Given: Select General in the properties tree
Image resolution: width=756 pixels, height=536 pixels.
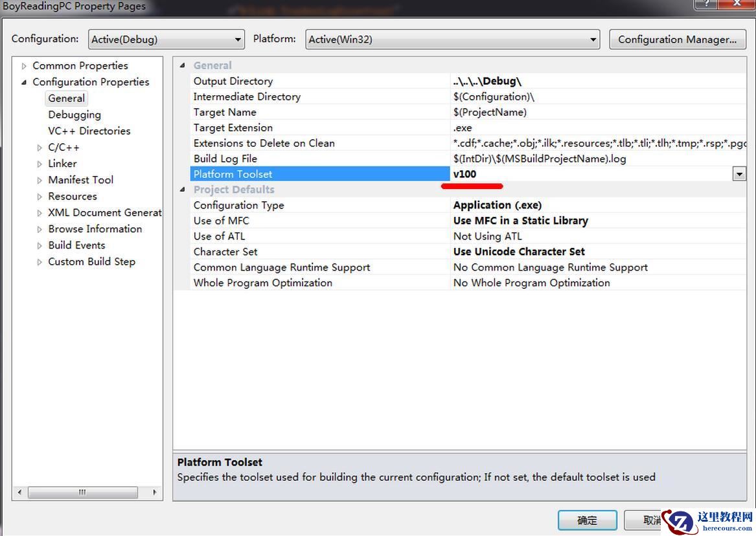Looking at the screenshot, I should 67,98.
